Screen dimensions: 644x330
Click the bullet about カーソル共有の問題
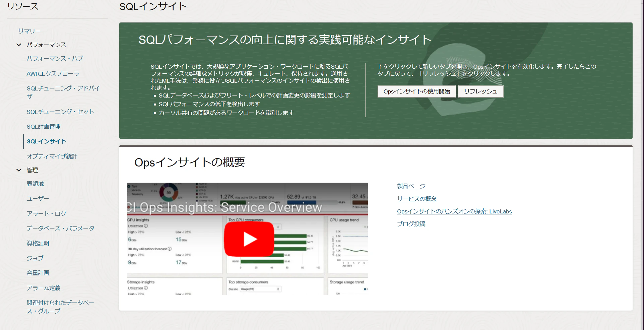[x=226, y=113]
